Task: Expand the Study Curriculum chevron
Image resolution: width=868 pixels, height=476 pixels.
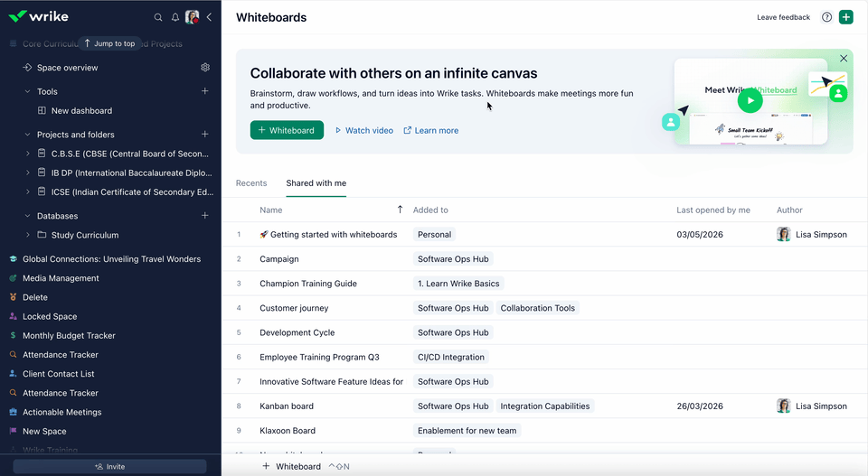Action: pyautogui.click(x=28, y=235)
